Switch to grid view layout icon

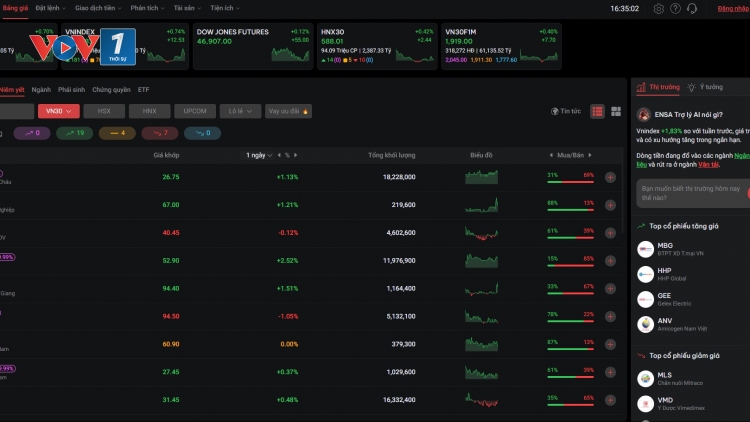pos(616,111)
